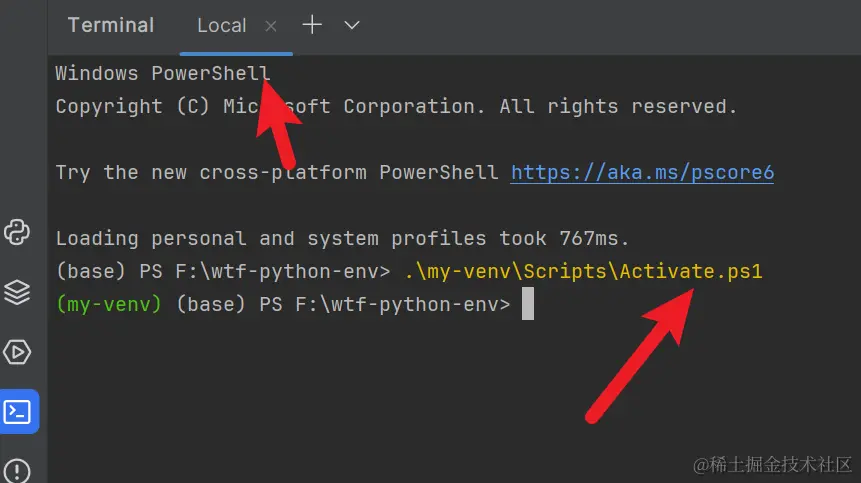
Task: Open the Python Packages layers icon
Action: point(17,292)
